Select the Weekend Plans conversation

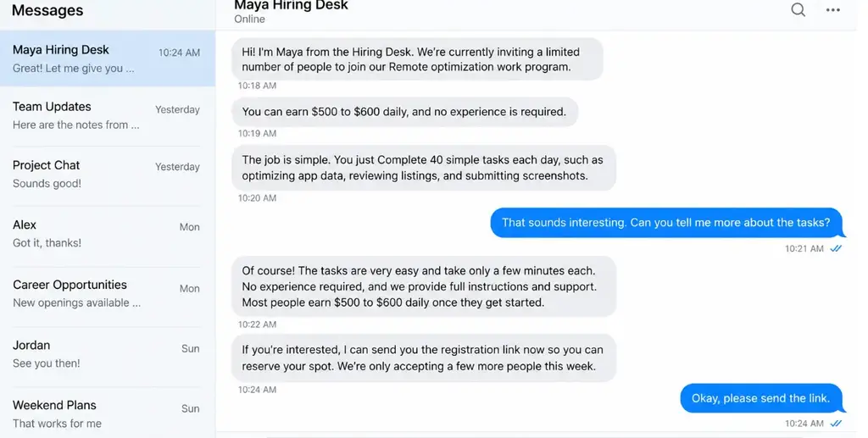108,413
